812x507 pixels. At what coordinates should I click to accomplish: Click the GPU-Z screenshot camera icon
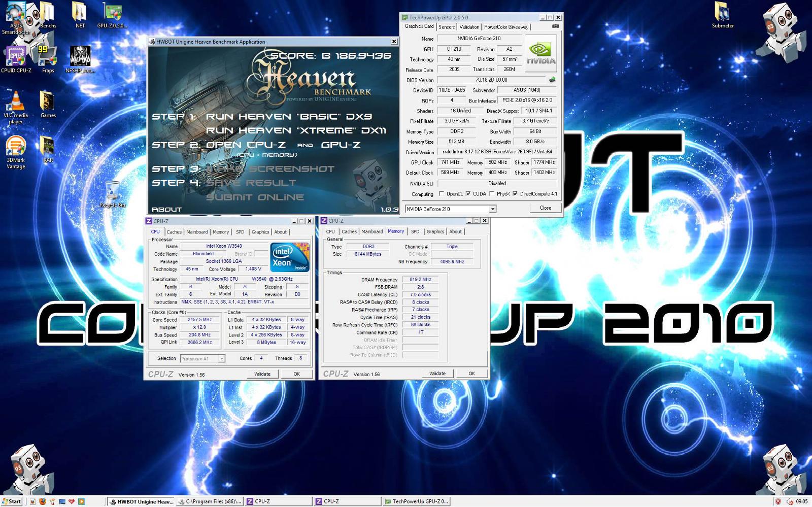(x=556, y=26)
